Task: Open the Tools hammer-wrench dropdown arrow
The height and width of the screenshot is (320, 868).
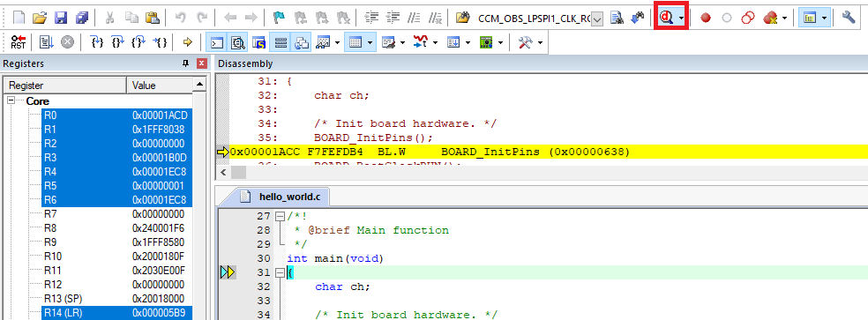Action: (540, 42)
